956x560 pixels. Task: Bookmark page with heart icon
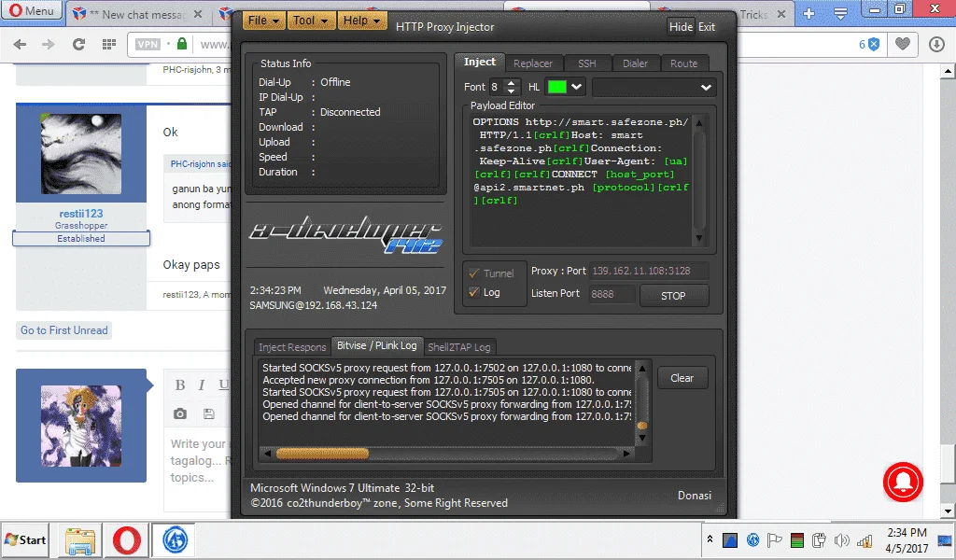(903, 44)
